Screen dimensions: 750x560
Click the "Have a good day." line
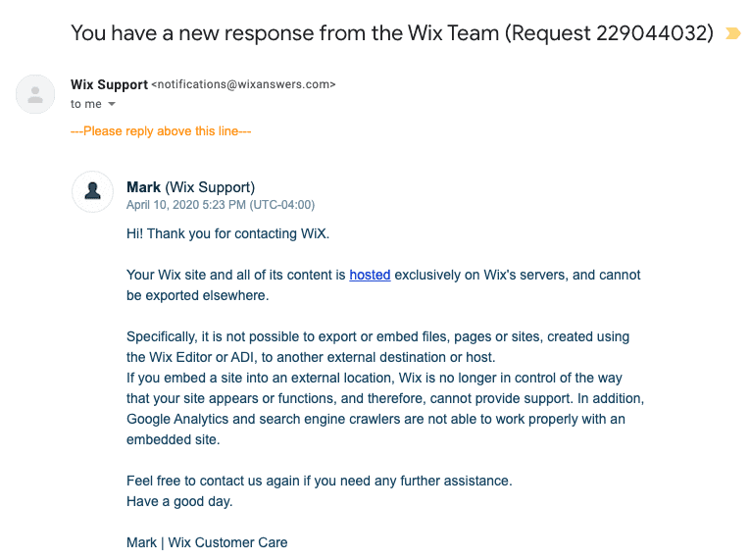(x=179, y=501)
